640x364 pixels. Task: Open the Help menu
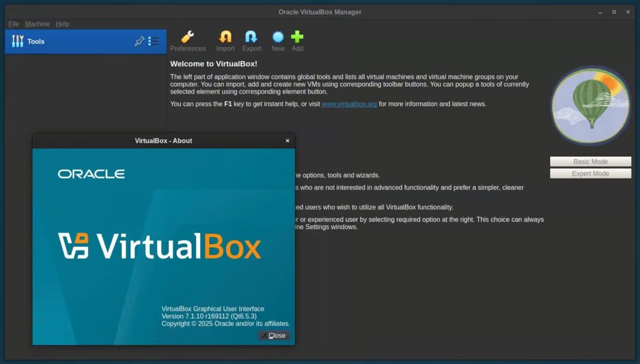[x=62, y=24]
